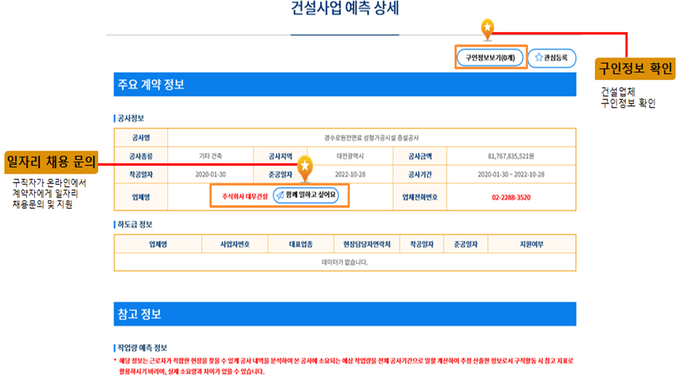Click the 공사명 header cell
The image size is (680, 386).
[141, 138]
